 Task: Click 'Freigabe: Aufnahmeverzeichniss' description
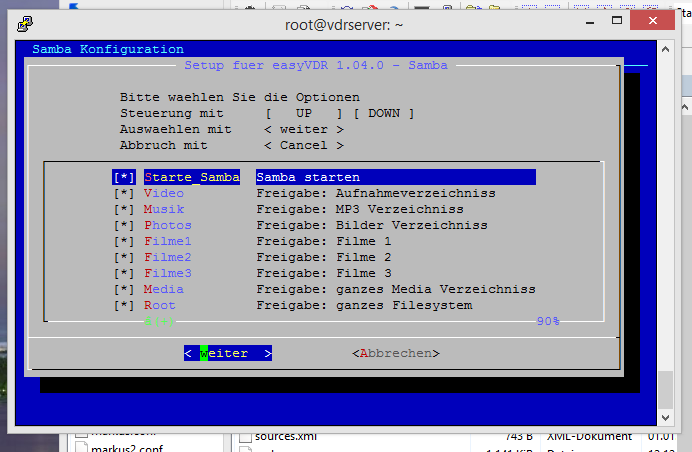(x=376, y=193)
